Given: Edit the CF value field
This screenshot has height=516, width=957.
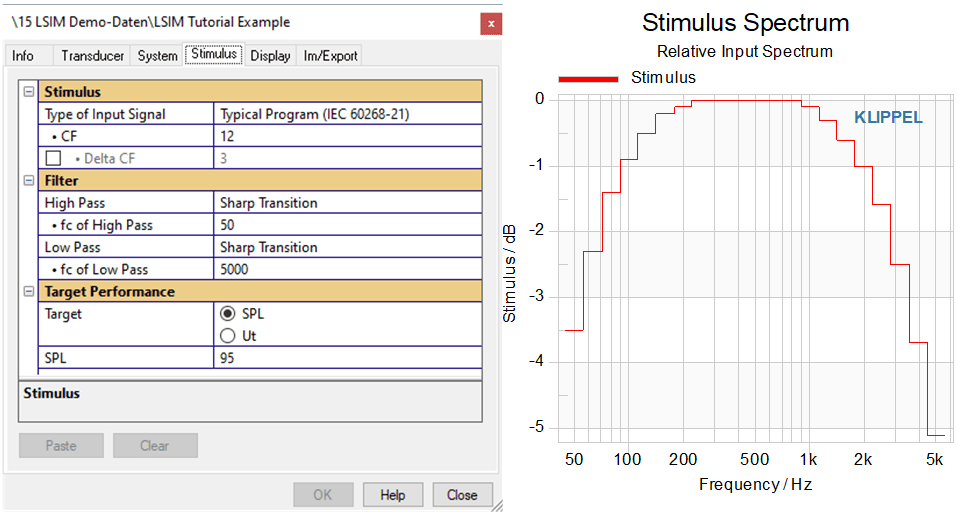Looking at the screenshot, I should [348, 136].
